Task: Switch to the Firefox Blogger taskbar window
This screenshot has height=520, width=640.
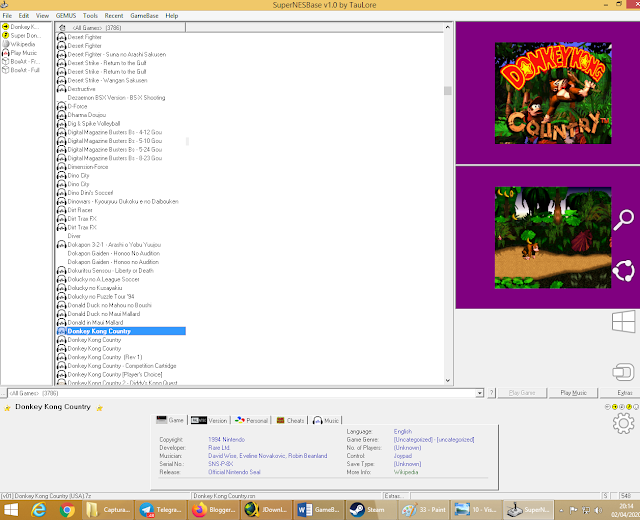Action: [213, 510]
